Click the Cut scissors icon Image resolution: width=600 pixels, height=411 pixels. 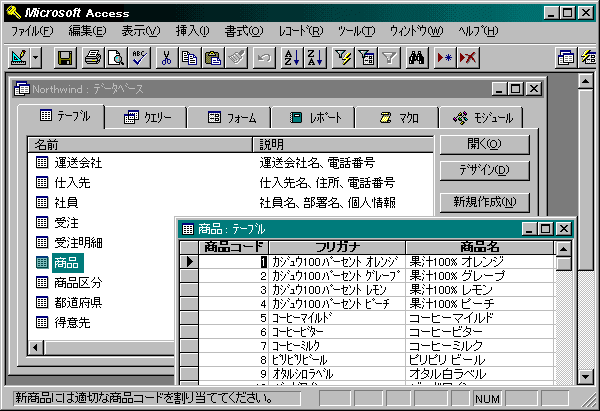click(x=166, y=58)
